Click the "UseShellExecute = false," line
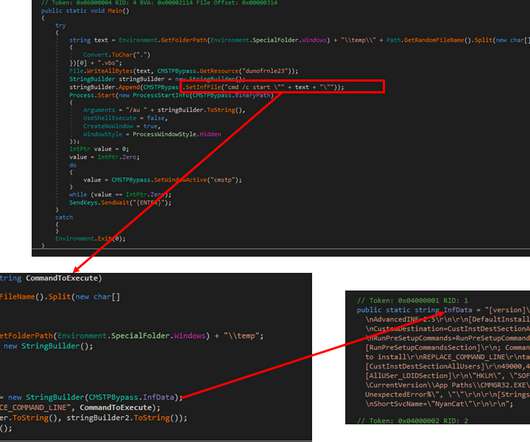 tap(125, 118)
